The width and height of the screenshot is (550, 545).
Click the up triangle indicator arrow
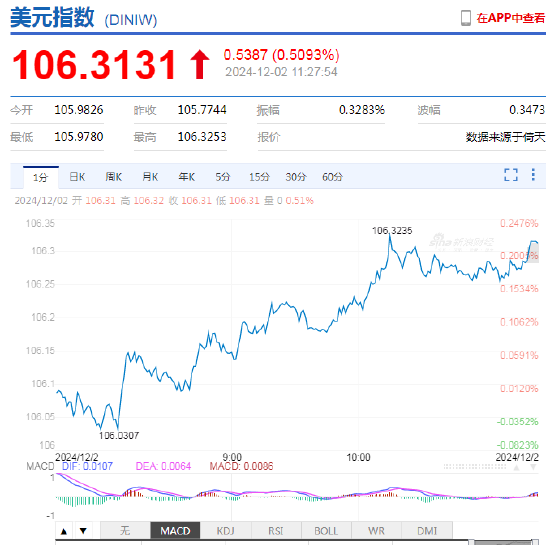[x=64, y=531]
